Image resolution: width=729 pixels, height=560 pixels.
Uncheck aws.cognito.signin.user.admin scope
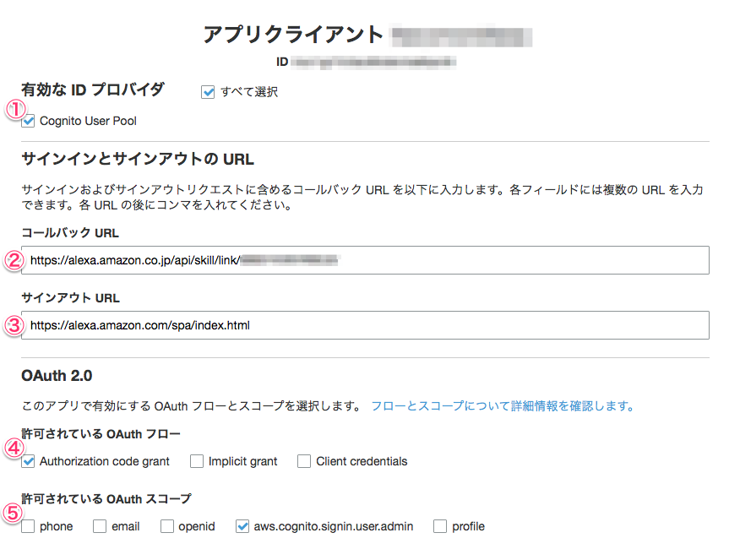click(x=243, y=526)
